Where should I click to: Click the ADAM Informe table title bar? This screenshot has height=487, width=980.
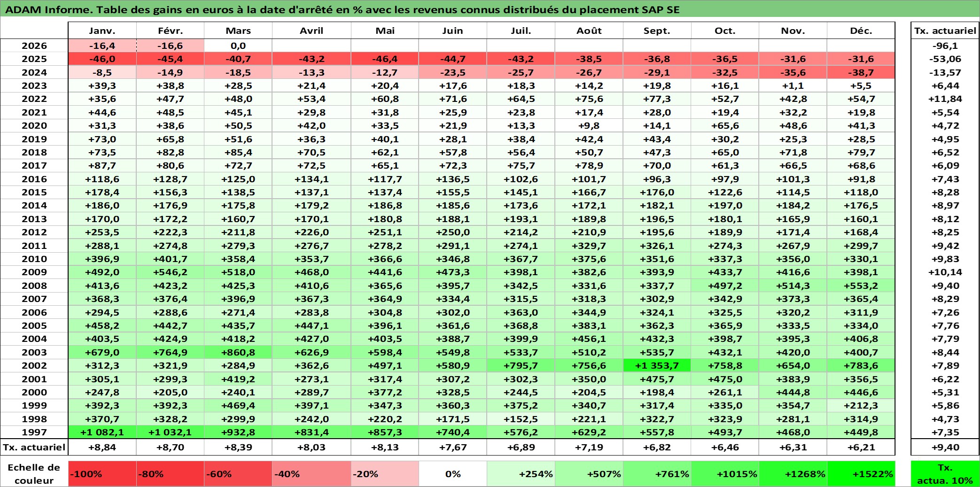(x=490, y=9)
